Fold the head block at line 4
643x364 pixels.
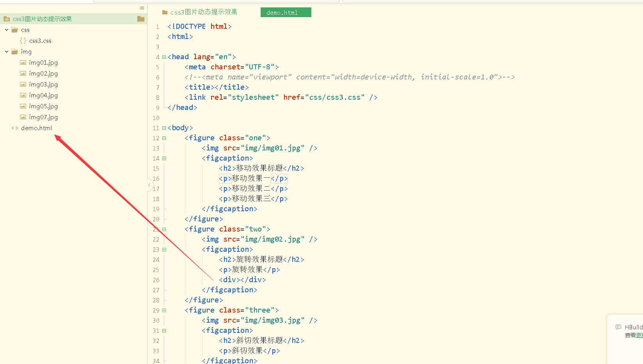pos(164,57)
